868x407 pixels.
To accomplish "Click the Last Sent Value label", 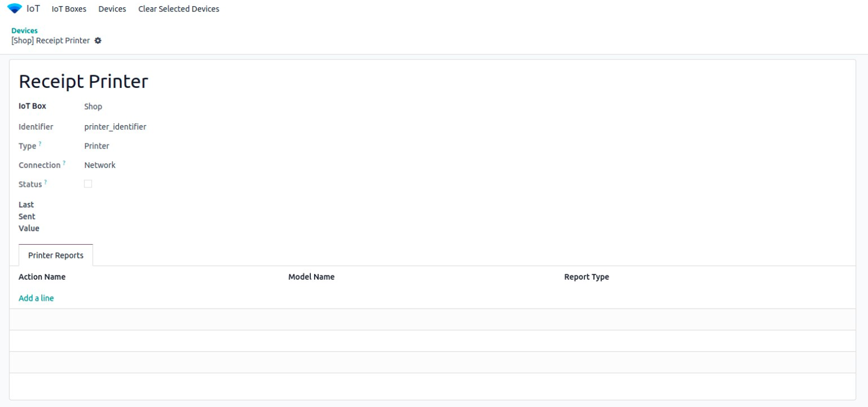I will 29,216.
